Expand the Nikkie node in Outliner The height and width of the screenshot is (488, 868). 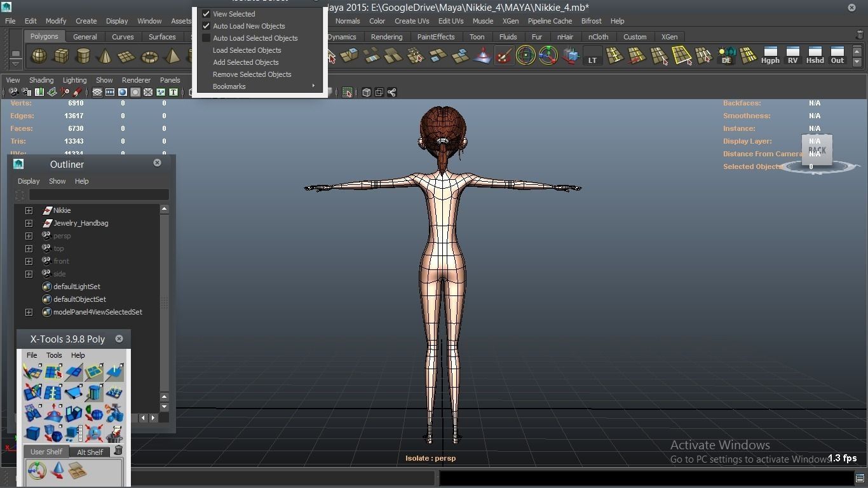tap(29, 210)
